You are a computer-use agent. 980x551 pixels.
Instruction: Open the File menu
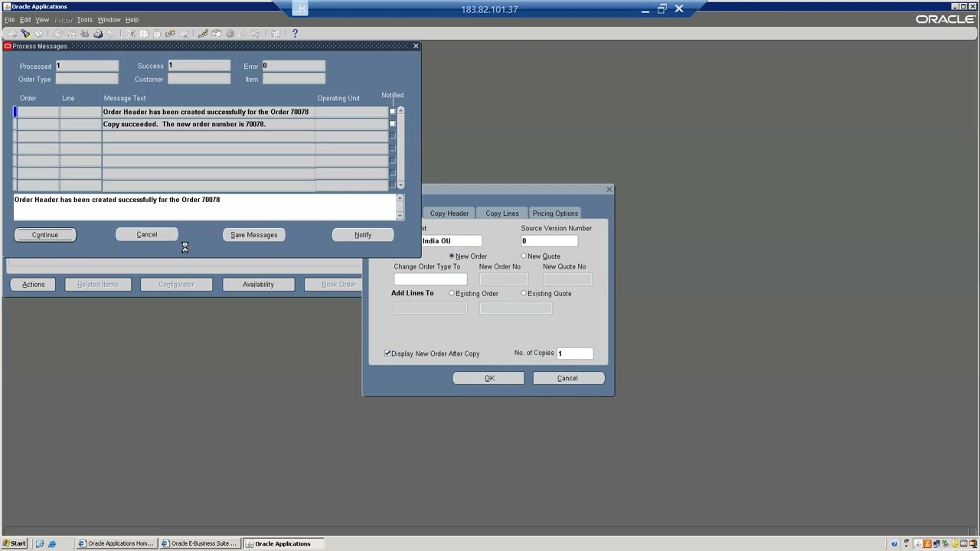click(9, 20)
